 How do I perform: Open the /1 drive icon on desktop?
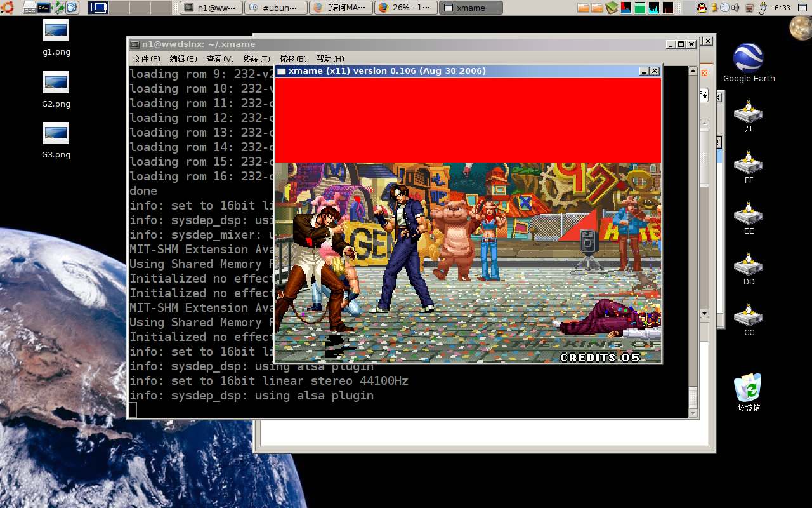click(749, 116)
